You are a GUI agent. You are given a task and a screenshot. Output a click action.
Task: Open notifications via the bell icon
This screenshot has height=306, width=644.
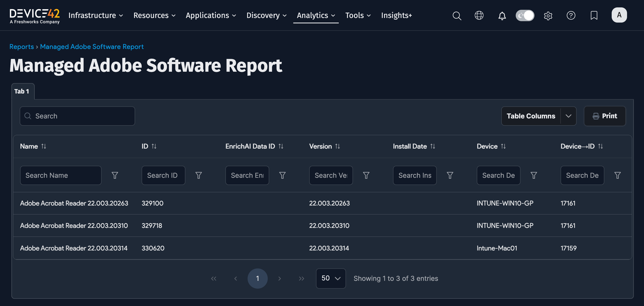pos(502,16)
